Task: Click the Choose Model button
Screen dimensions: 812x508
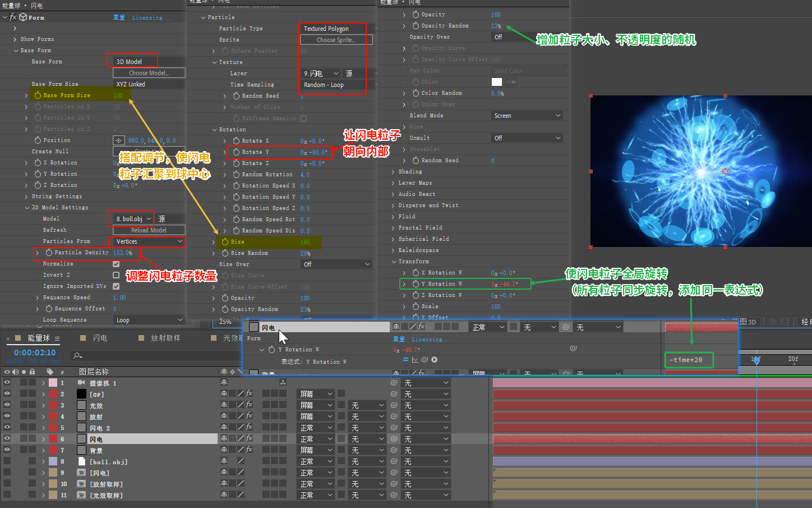Action: point(149,73)
